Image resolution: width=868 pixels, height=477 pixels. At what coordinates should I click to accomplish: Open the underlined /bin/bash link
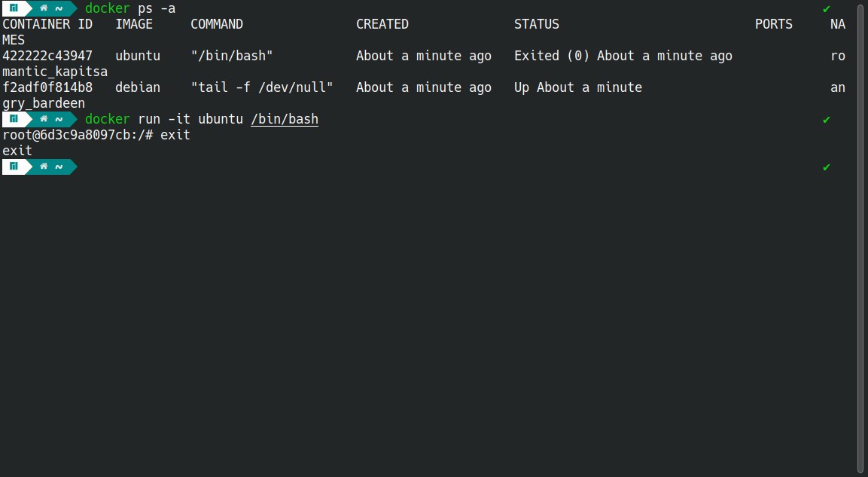pos(284,119)
